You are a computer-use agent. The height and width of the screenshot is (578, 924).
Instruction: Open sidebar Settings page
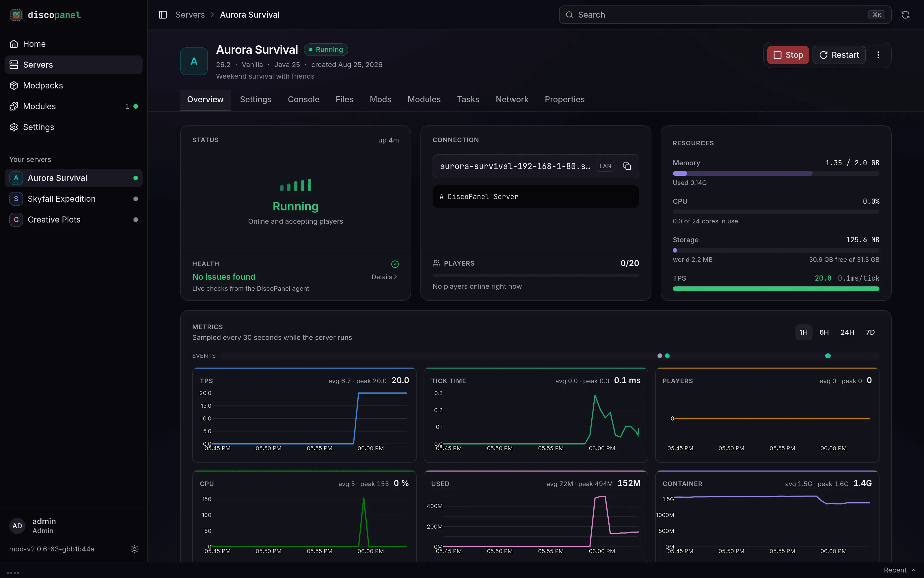pos(73,127)
